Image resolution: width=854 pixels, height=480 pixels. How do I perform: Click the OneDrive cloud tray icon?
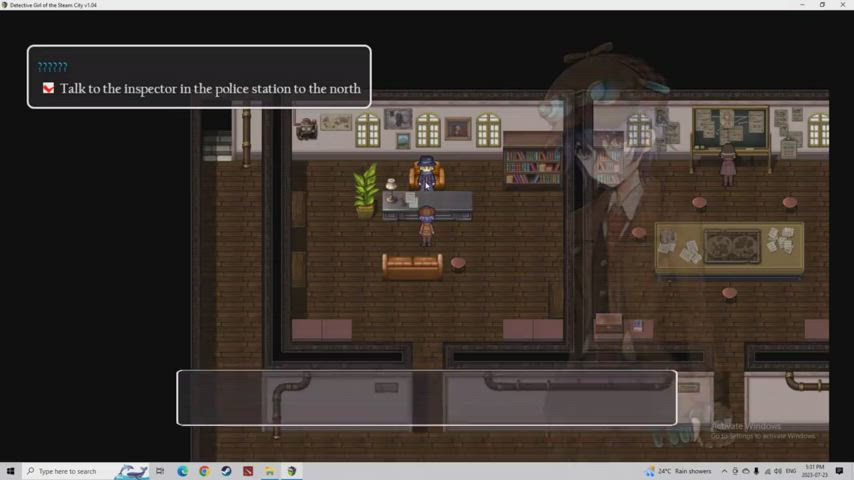point(745,471)
